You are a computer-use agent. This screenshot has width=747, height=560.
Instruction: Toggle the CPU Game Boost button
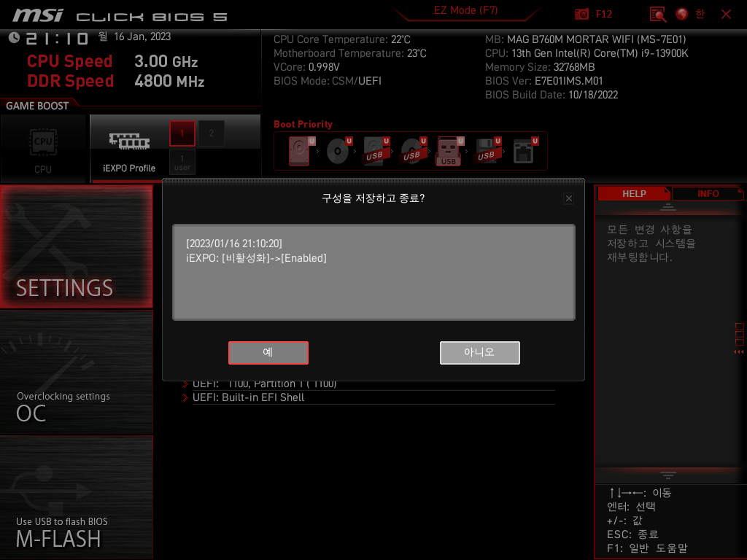pyautogui.click(x=43, y=149)
